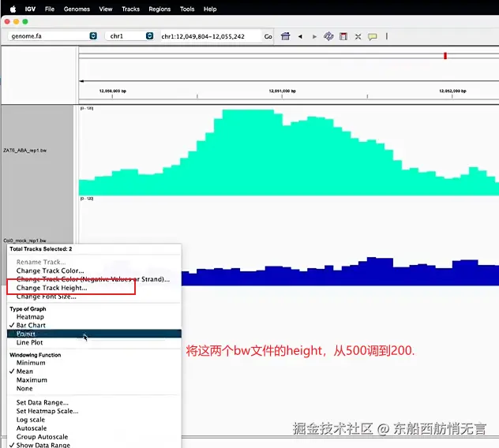Choose Change Track Height... option
This screenshot has height=448, width=499.
coord(51,288)
